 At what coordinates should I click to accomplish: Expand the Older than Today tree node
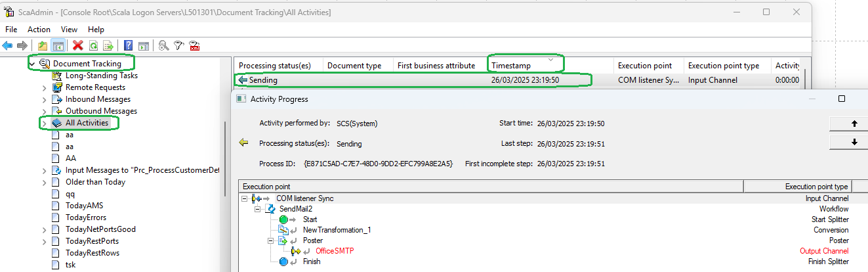(44, 182)
